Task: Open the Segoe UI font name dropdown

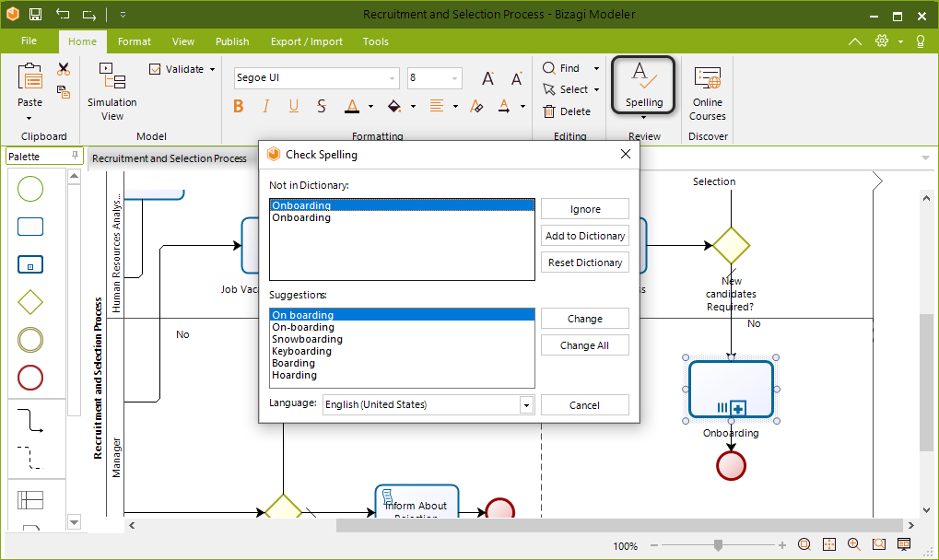Action: click(x=392, y=78)
